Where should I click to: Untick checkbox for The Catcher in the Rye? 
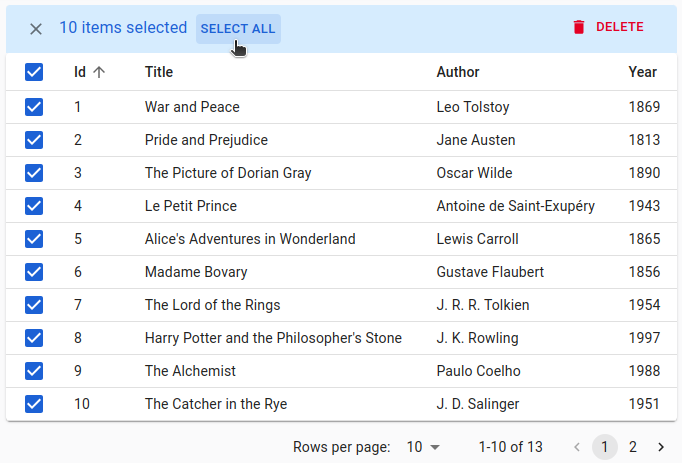(x=34, y=404)
